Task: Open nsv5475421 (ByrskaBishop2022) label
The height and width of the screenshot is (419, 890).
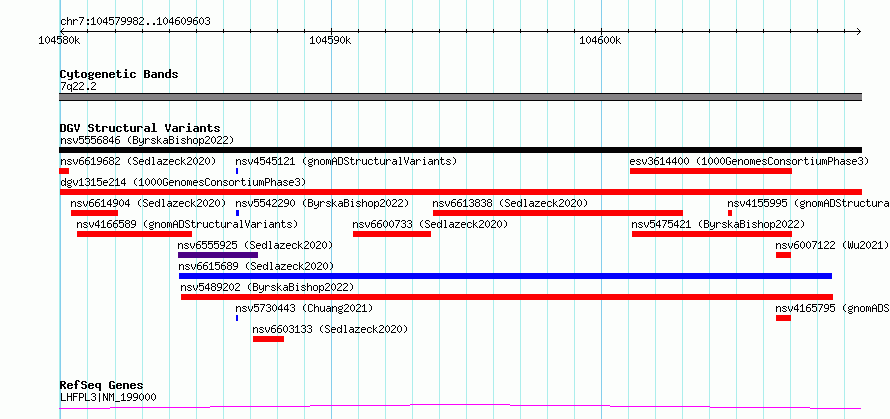Action: point(718,224)
